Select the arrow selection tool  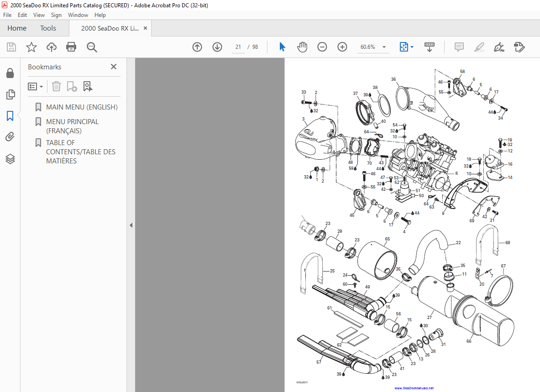click(x=282, y=47)
